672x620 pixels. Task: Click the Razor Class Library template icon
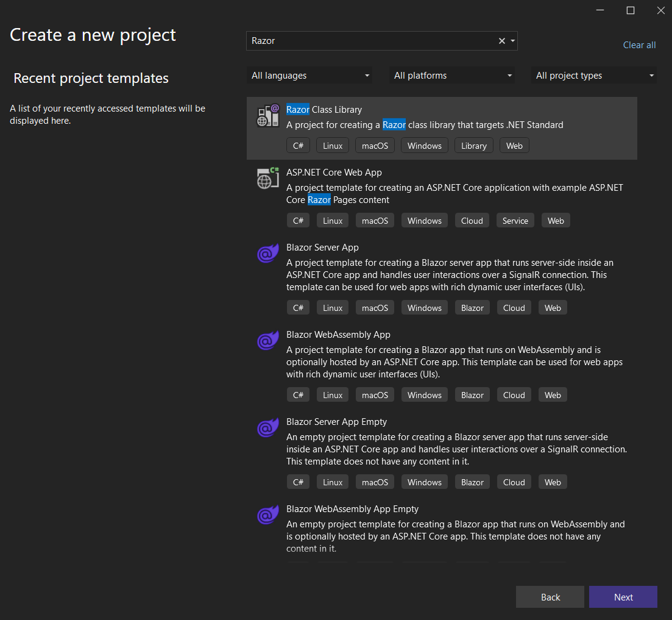pyautogui.click(x=267, y=116)
